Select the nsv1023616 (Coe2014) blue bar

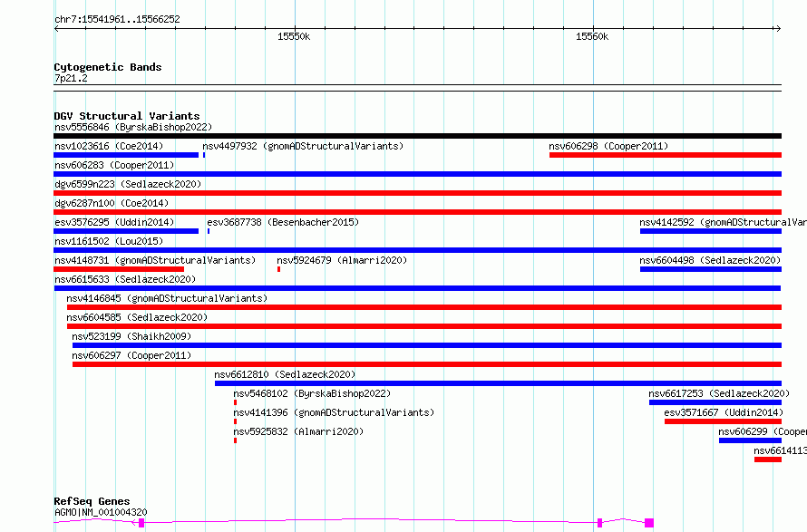[126, 155]
